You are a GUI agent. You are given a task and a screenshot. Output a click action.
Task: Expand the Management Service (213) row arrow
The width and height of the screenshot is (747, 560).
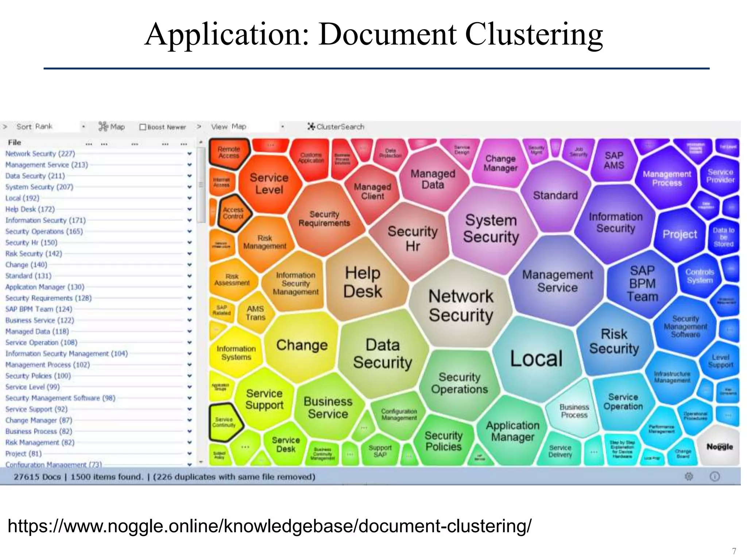(189, 165)
